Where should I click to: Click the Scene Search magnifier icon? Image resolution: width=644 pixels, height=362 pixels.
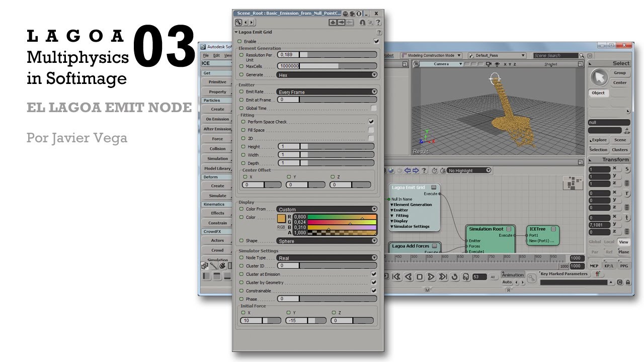pos(583,55)
